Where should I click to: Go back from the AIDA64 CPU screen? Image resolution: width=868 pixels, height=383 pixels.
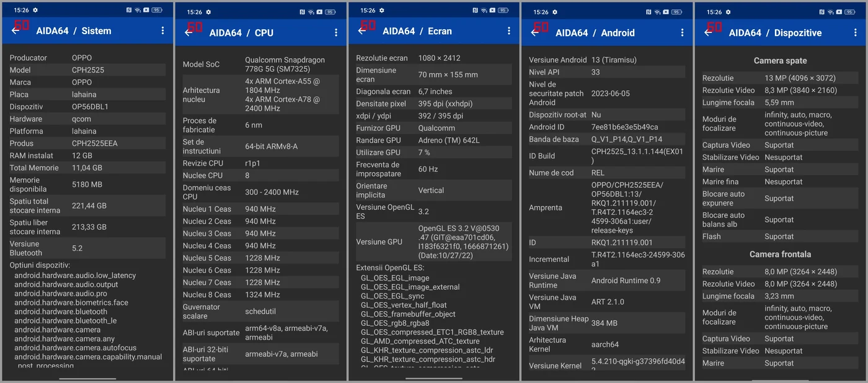(188, 32)
